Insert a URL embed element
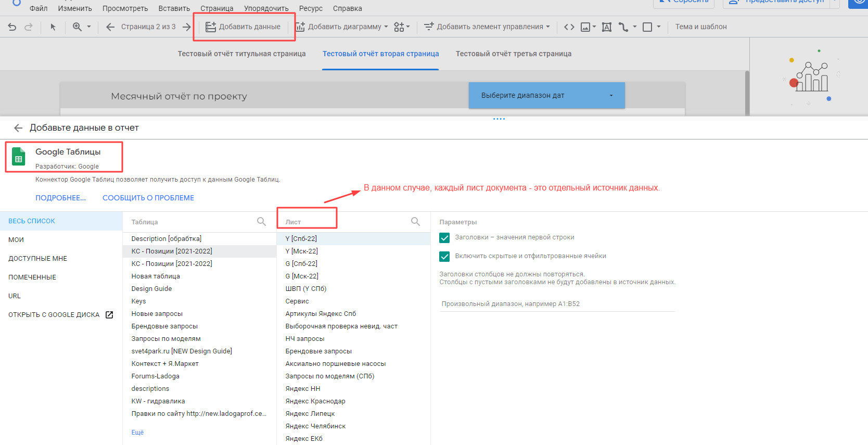 569,27
